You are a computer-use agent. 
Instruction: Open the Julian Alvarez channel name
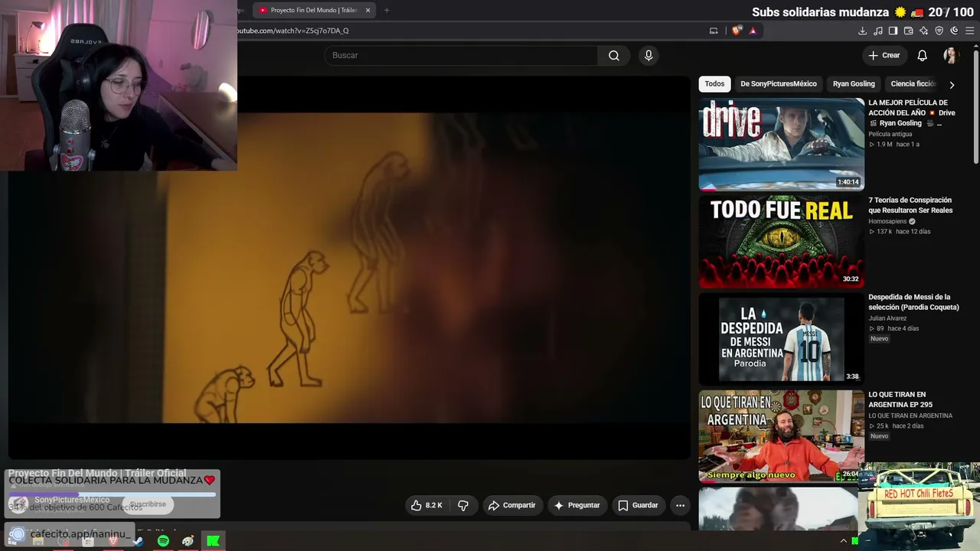(888, 318)
